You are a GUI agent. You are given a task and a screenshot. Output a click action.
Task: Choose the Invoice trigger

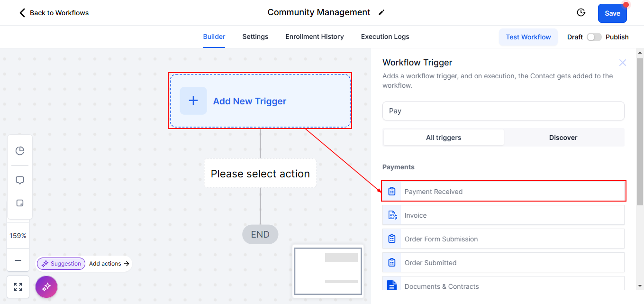[x=503, y=215]
